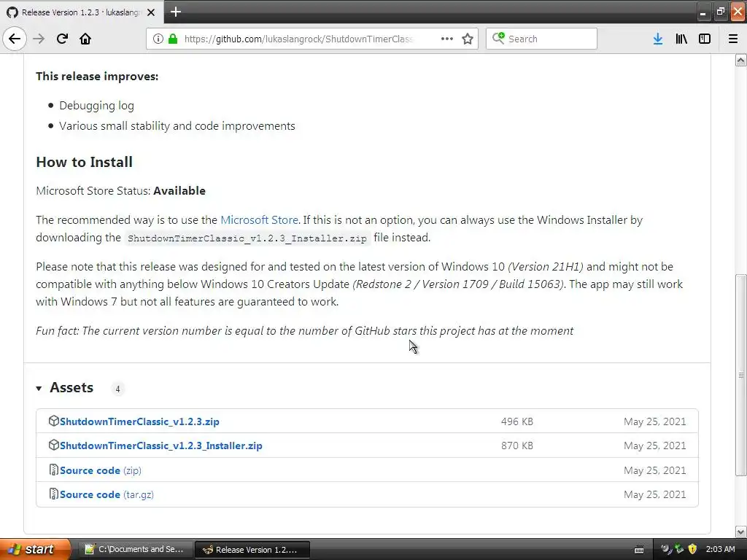Go back to the previous page
747x560 pixels.
pos(15,39)
